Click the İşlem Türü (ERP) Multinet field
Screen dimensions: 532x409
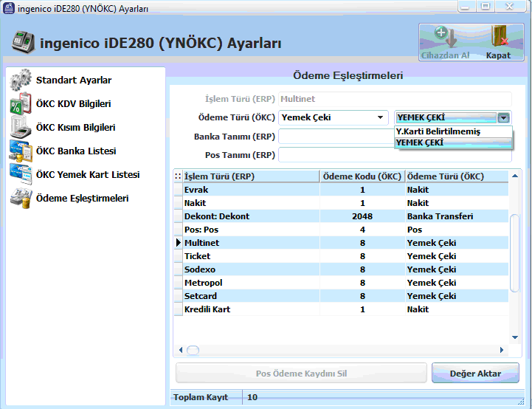tap(395, 99)
